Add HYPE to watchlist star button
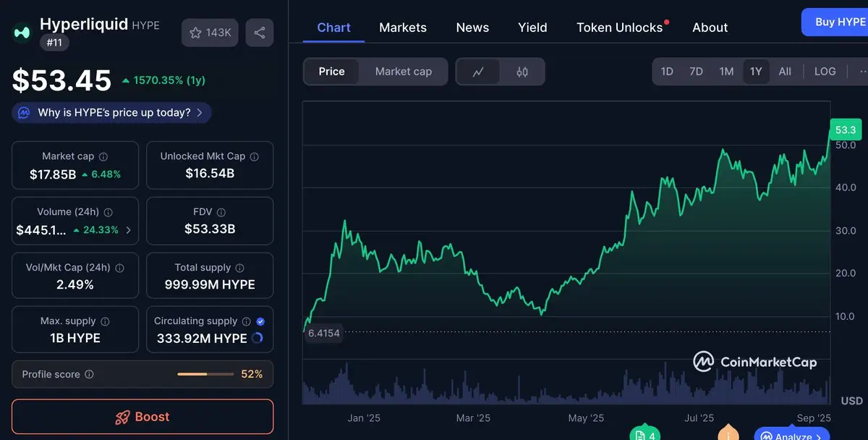The image size is (868, 440). pos(210,33)
